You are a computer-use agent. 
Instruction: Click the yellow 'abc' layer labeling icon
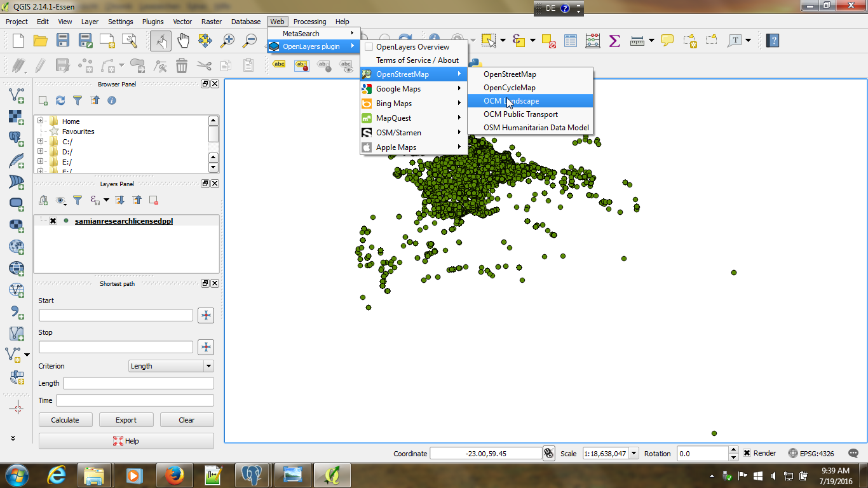coord(279,64)
